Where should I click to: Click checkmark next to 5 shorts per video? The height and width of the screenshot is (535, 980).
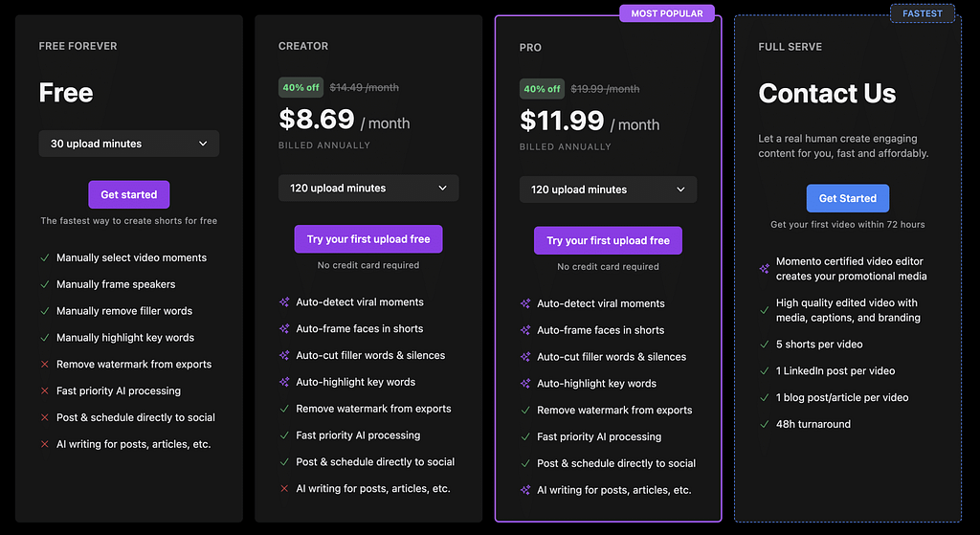pyautogui.click(x=765, y=344)
